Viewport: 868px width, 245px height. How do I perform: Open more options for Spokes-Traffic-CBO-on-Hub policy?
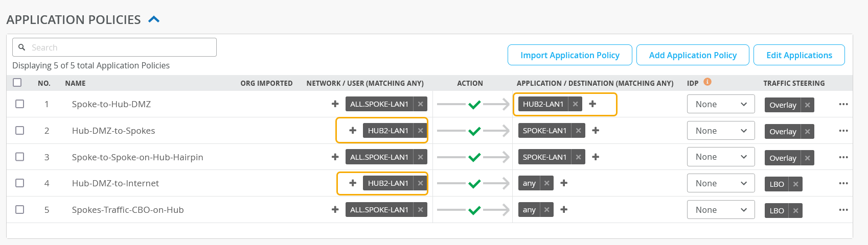843,210
